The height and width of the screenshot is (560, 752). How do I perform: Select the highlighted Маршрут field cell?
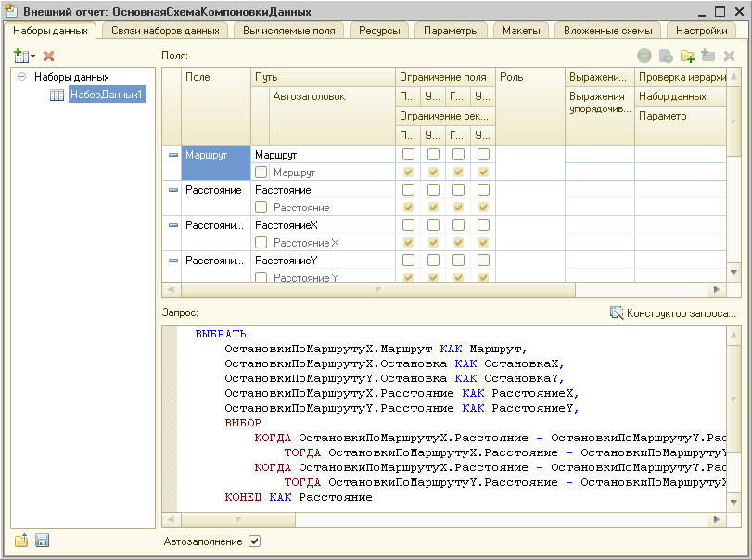tap(216, 163)
